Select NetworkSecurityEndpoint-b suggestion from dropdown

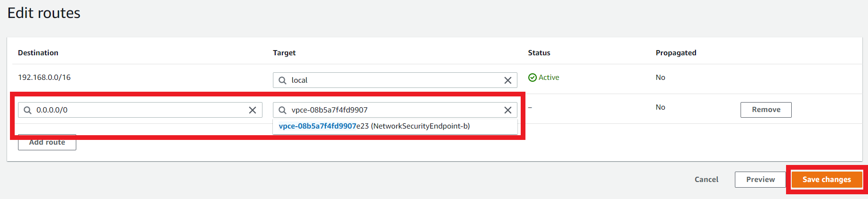(374, 126)
